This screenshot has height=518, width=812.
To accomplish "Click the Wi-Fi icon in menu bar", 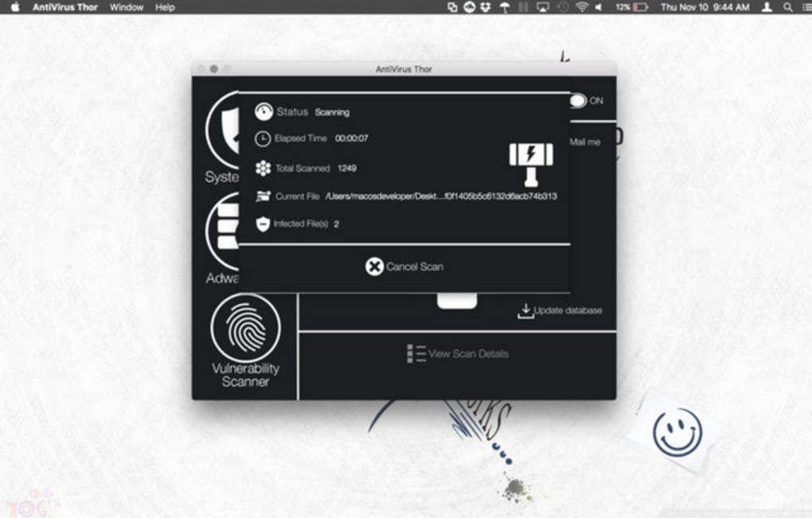I will tap(582, 7).
